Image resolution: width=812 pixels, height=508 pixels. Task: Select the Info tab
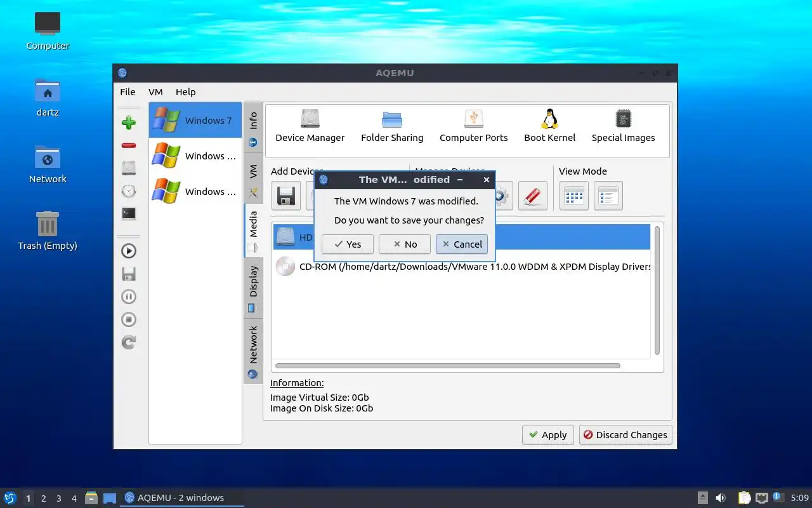pyautogui.click(x=253, y=129)
